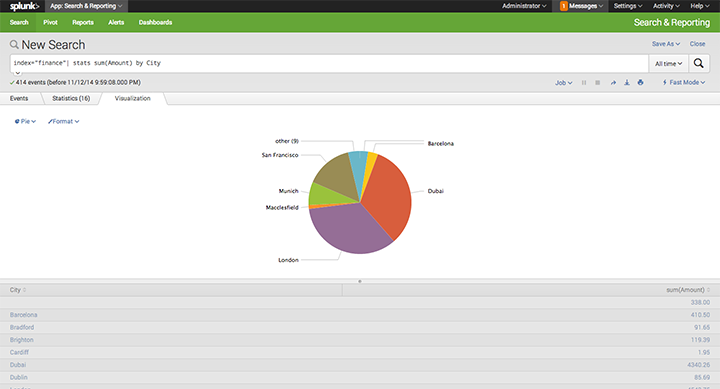Open the Settings menu
Viewport: 720px width, 389px height.
628,6
